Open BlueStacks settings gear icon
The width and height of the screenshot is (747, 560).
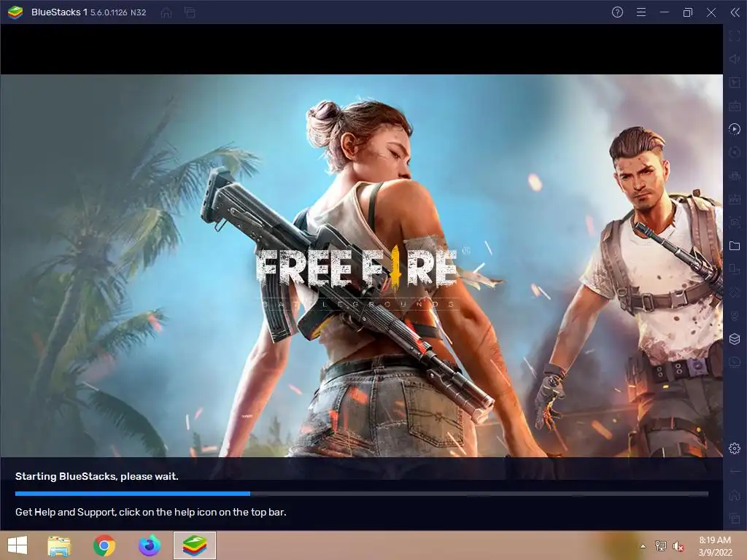click(x=735, y=448)
